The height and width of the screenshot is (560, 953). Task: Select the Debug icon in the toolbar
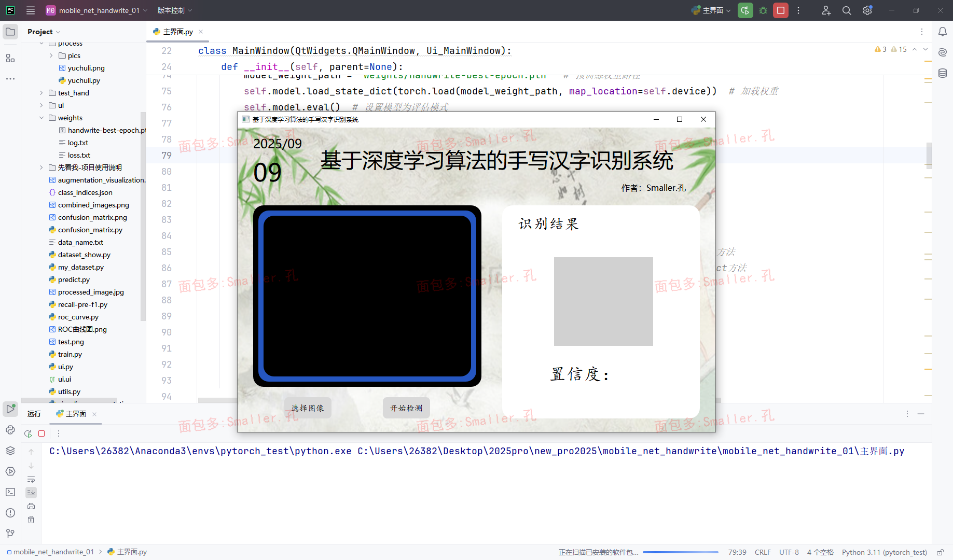coord(763,10)
